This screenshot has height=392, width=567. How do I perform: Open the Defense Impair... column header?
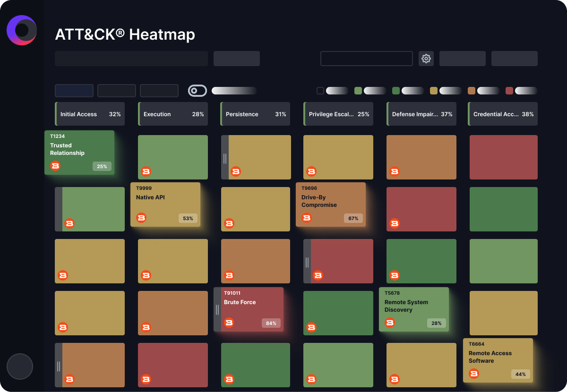click(x=421, y=114)
